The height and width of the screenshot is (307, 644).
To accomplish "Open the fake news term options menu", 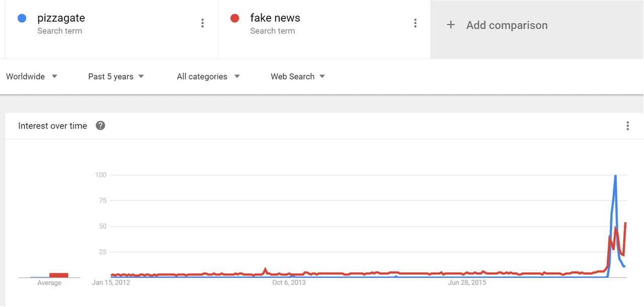I will point(415,23).
